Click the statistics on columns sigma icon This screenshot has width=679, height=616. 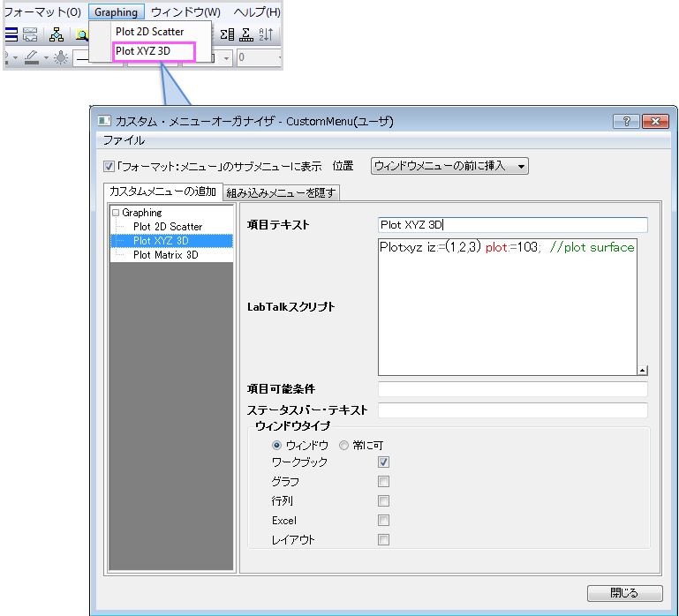pyautogui.click(x=227, y=34)
